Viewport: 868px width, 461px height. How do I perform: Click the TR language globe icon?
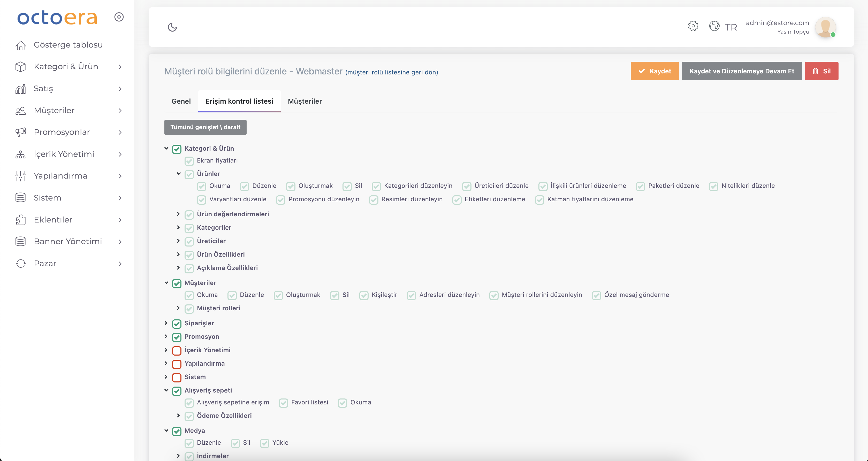coord(714,26)
